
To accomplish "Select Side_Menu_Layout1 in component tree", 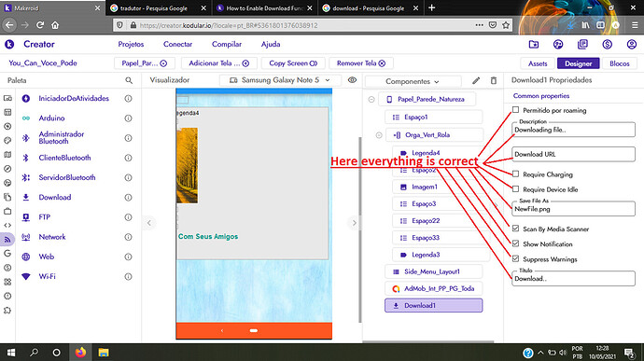I will pyautogui.click(x=434, y=271).
